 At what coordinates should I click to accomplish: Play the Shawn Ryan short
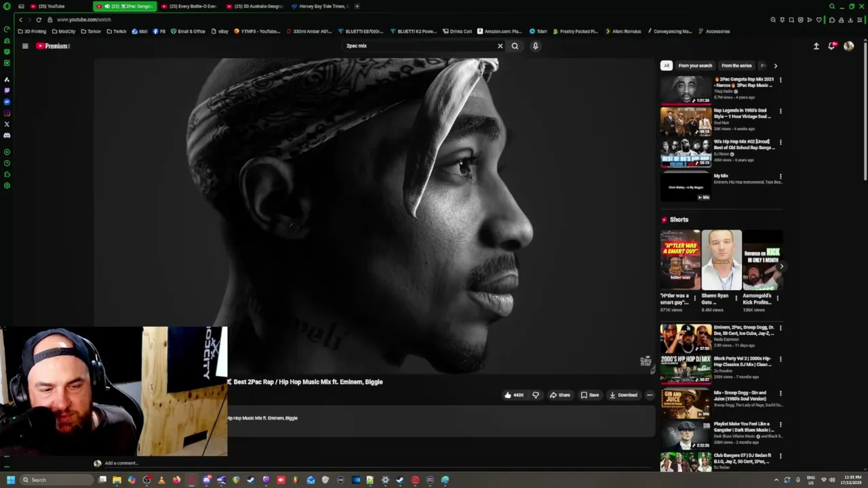(722, 260)
